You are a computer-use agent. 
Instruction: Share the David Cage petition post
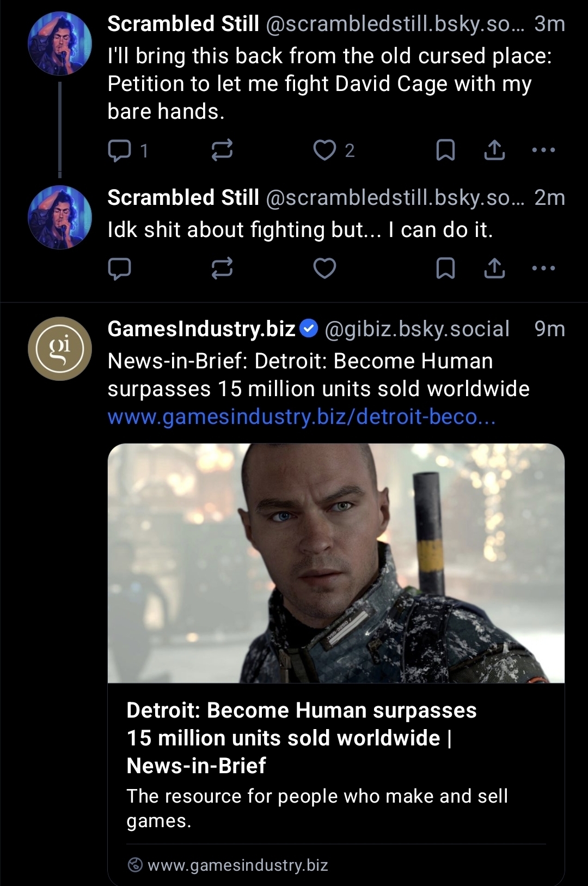click(494, 150)
